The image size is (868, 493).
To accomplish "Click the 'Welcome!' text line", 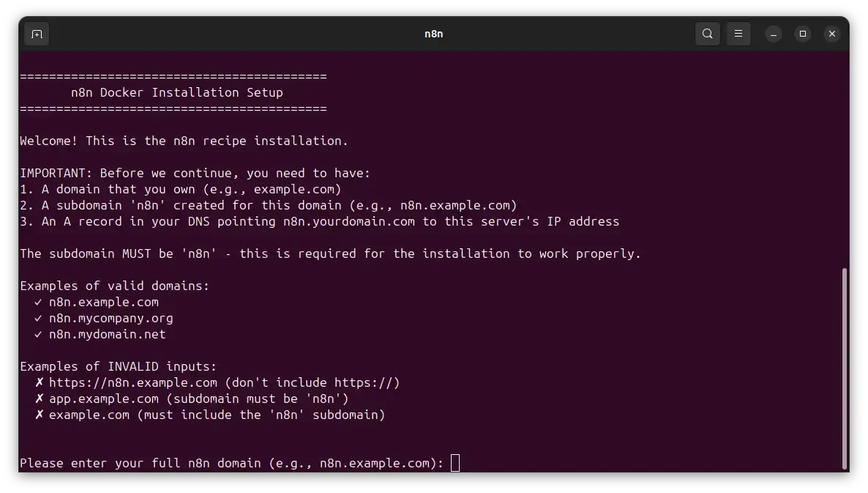I will (184, 141).
